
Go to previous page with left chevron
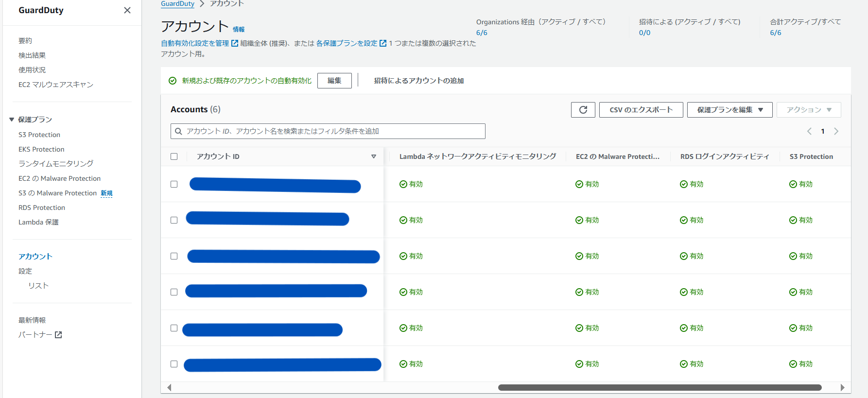[x=809, y=131]
